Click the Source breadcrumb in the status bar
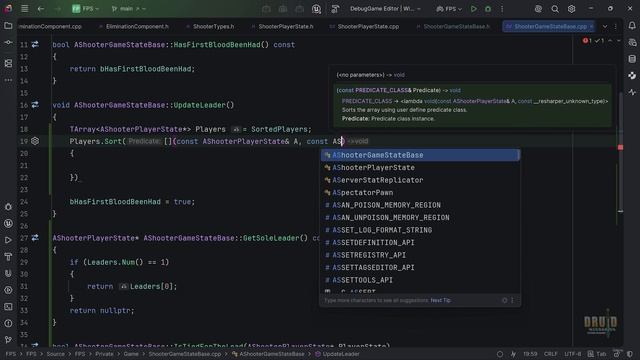Screen dimensions: 640x360 point(56,354)
